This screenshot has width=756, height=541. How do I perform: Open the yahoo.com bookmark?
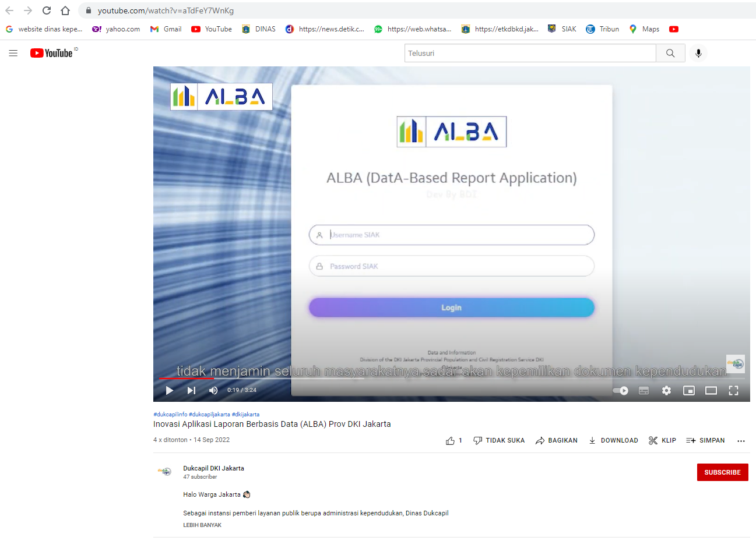[116, 29]
